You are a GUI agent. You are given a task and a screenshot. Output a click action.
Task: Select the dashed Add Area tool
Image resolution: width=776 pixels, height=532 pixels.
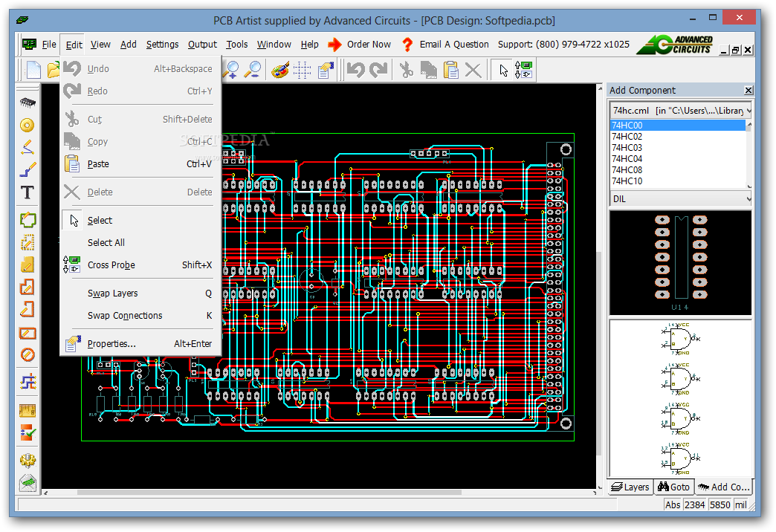coord(28,242)
